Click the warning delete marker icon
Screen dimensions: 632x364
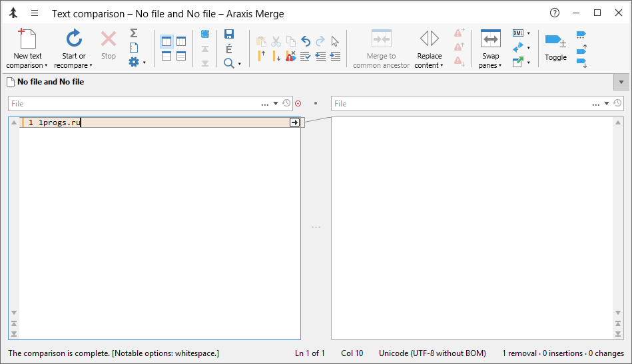click(x=290, y=56)
